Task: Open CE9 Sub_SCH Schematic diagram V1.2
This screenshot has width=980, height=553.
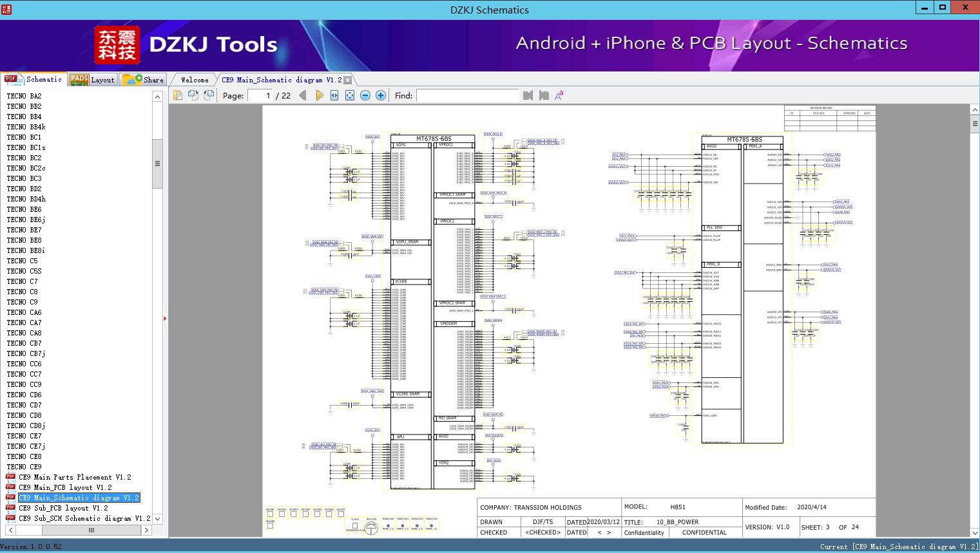Action: coord(84,518)
